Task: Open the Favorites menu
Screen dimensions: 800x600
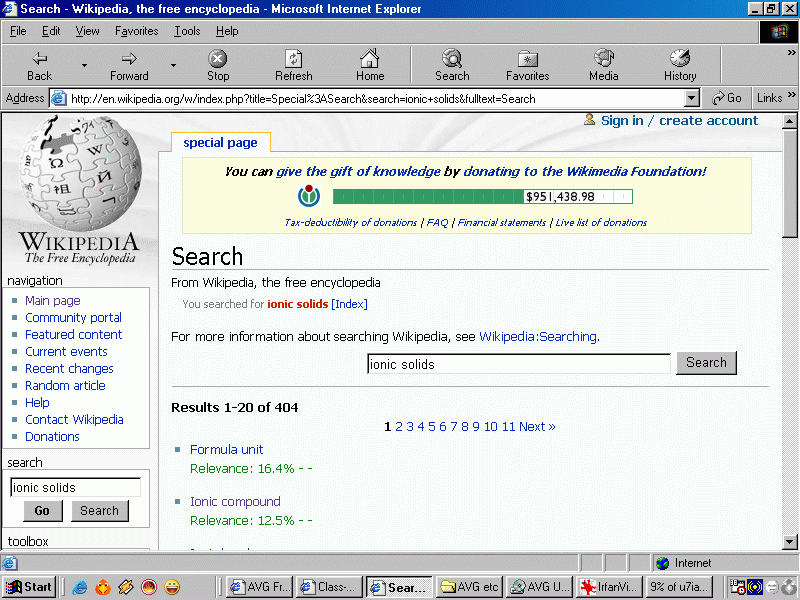Action: [x=136, y=31]
